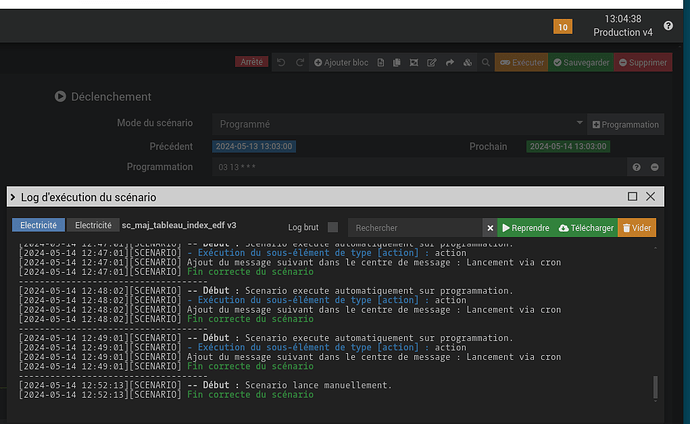Click sc_maj_tableau_index_edf v3 scenario name
The width and height of the screenshot is (690, 424).
click(x=179, y=225)
